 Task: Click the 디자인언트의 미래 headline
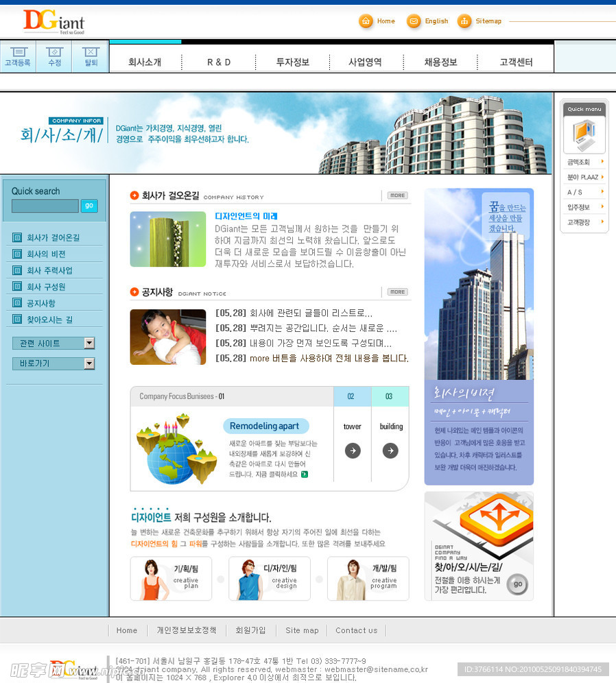coord(246,216)
